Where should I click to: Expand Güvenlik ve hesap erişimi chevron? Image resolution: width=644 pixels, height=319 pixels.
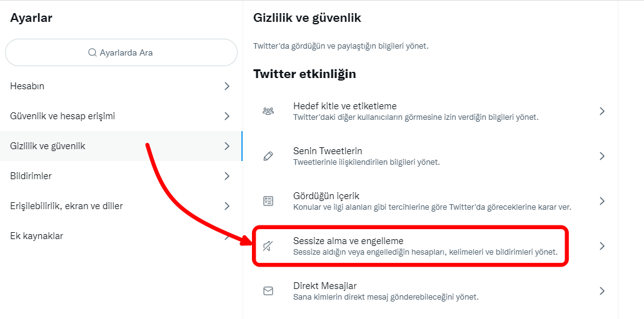(227, 116)
